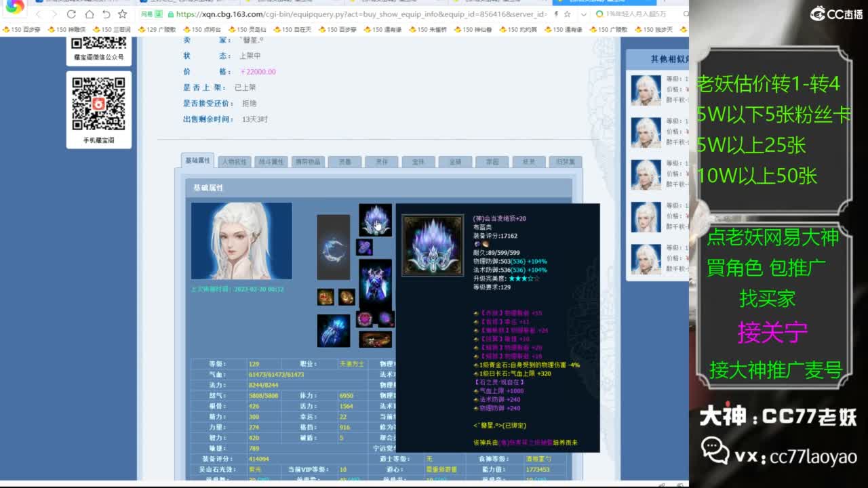Select the small purple necklace equipment icon
Image resolution: width=868 pixels, height=488 pixels.
coord(365,247)
